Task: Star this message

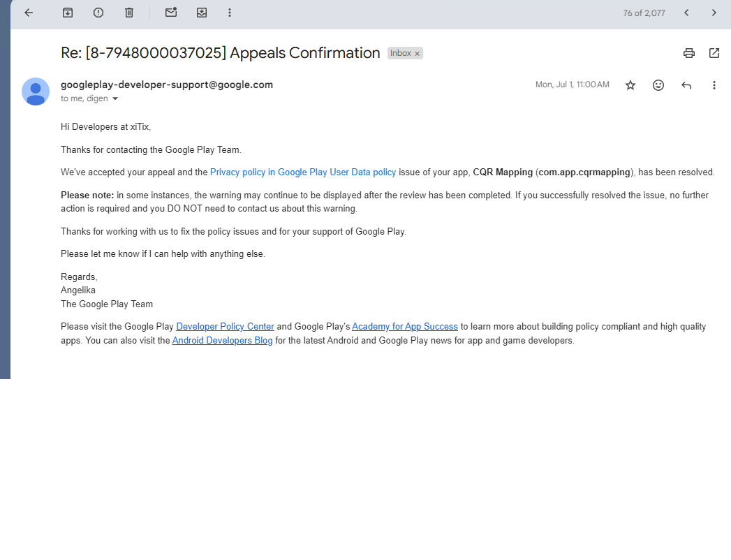Action: [x=630, y=85]
